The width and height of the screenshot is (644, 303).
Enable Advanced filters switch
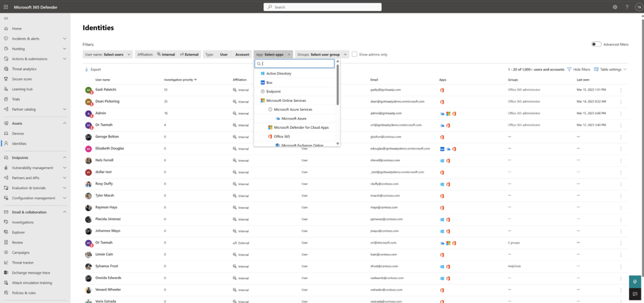pyautogui.click(x=596, y=44)
